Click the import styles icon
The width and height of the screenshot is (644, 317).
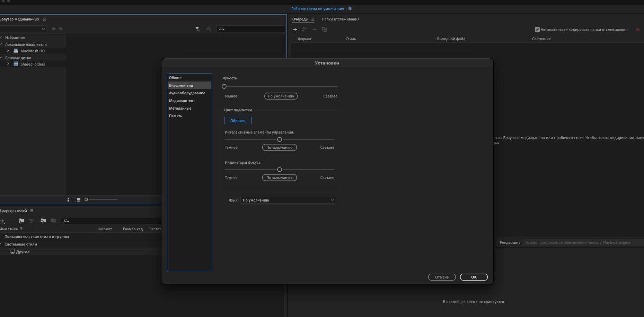pos(43,221)
